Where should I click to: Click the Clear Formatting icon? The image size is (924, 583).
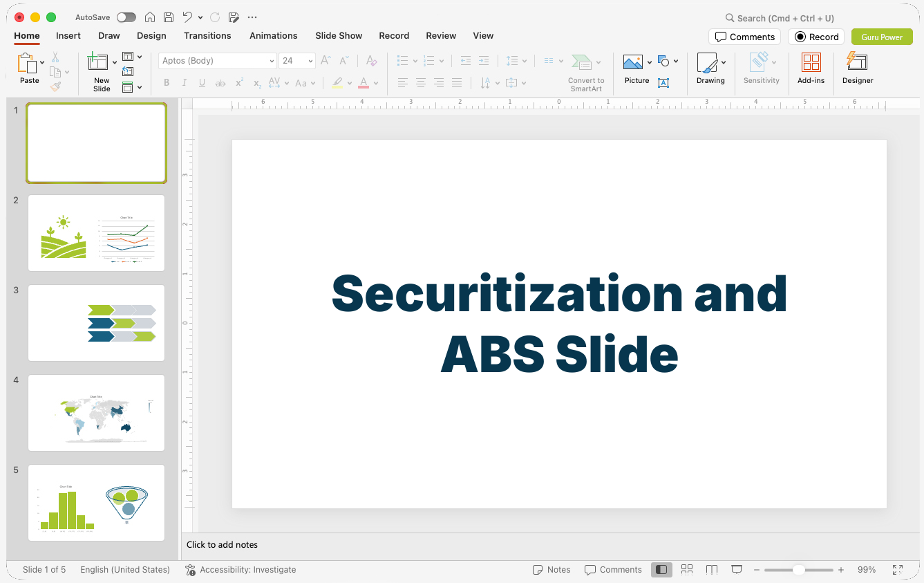coord(371,61)
